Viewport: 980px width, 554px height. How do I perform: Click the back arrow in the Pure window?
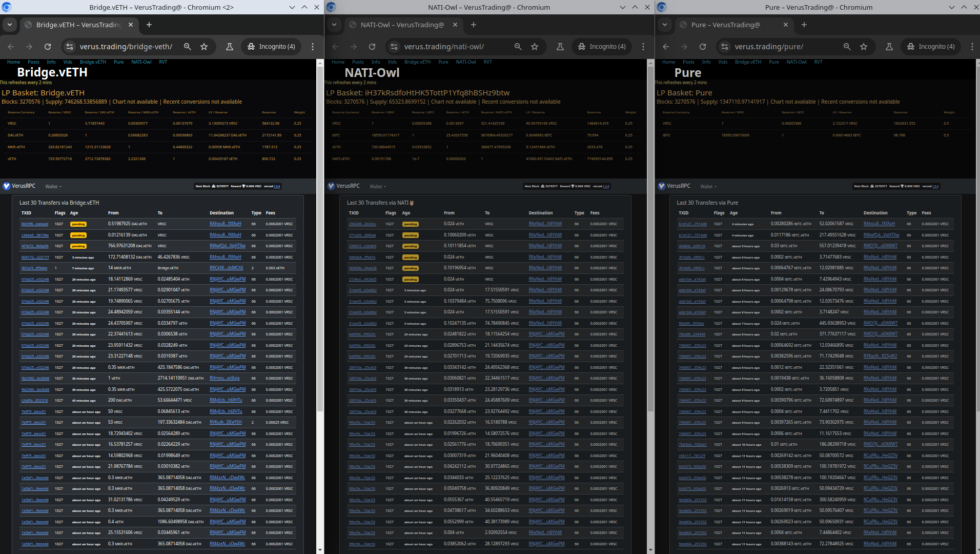(x=665, y=46)
